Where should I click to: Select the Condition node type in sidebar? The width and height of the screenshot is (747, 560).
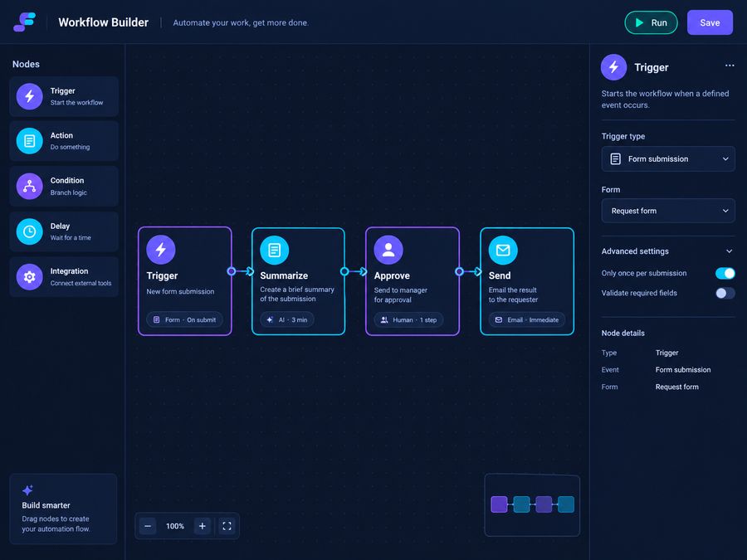(x=64, y=186)
